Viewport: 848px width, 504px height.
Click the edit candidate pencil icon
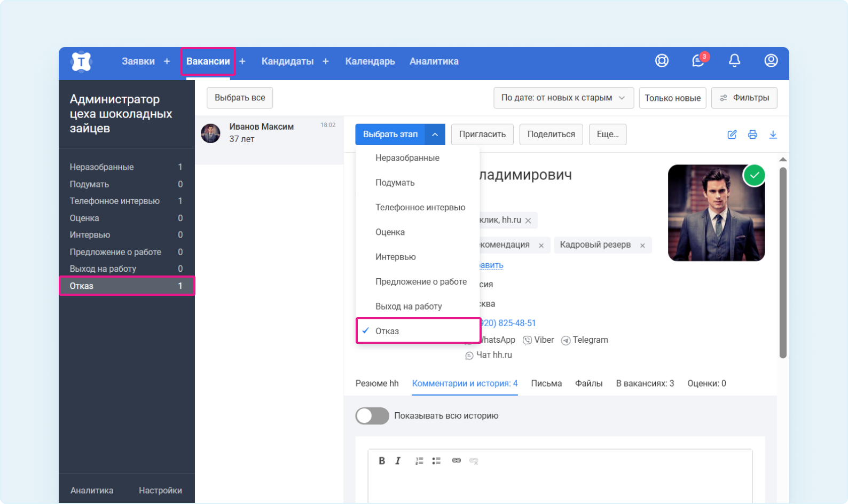coord(732,135)
